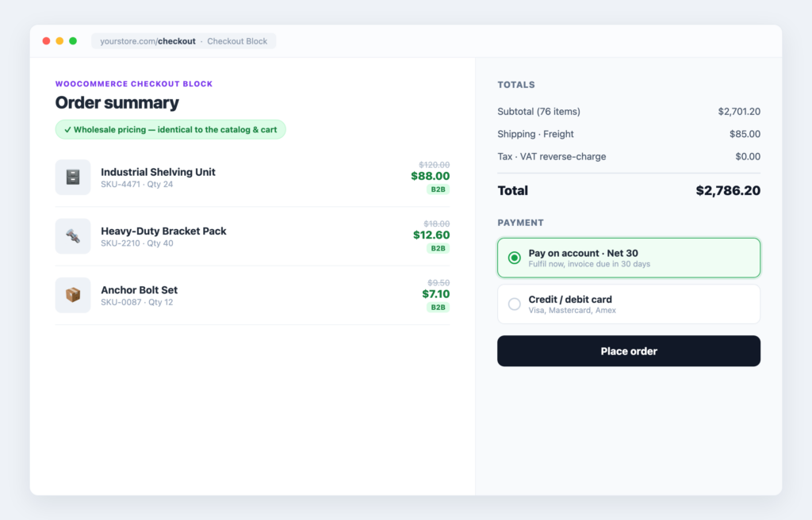The width and height of the screenshot is (812, 520).
Task: Choose the Credit / debit card payment option
Action: point(629,304)
